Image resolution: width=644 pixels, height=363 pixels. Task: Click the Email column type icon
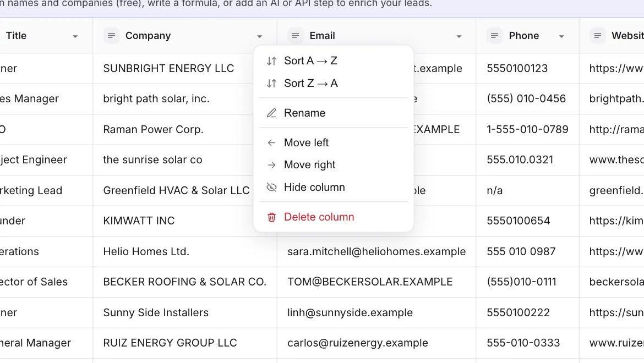295,36
